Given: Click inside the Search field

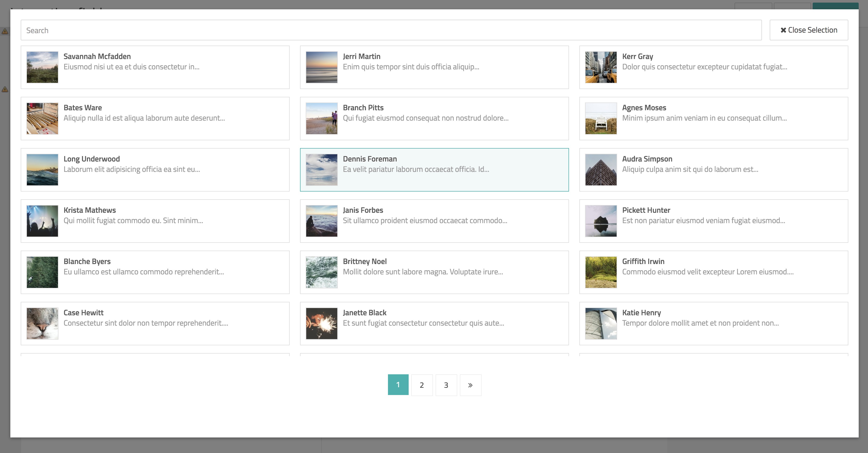Looking at the screenshot, I should coord(391,30).
